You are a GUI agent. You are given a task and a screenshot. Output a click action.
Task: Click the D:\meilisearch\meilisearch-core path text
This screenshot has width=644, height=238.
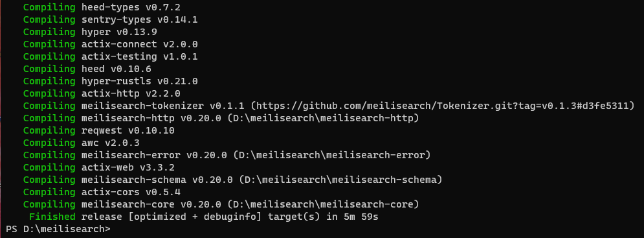[x=323, y=204]
